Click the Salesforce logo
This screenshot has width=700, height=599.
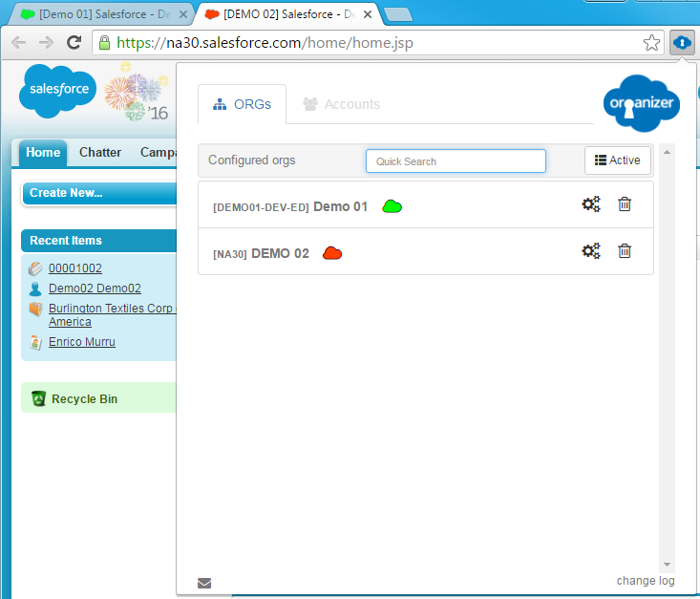point(57,91)
